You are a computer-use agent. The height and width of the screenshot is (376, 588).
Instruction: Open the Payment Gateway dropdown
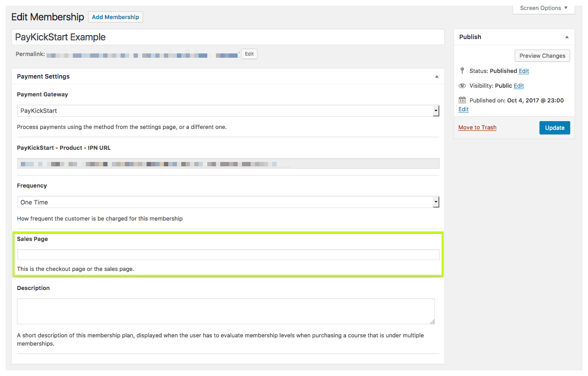coord(228,111)
